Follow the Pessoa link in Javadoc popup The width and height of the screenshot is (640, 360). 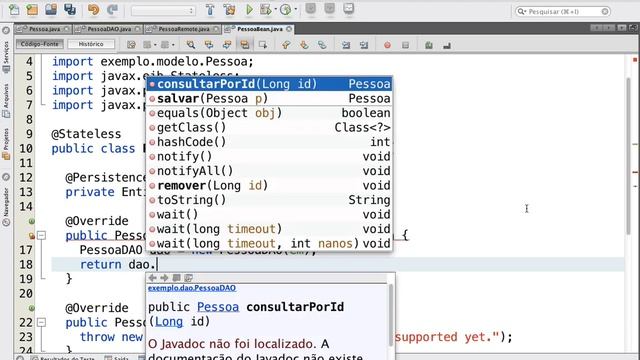click(x=218, y=307)
